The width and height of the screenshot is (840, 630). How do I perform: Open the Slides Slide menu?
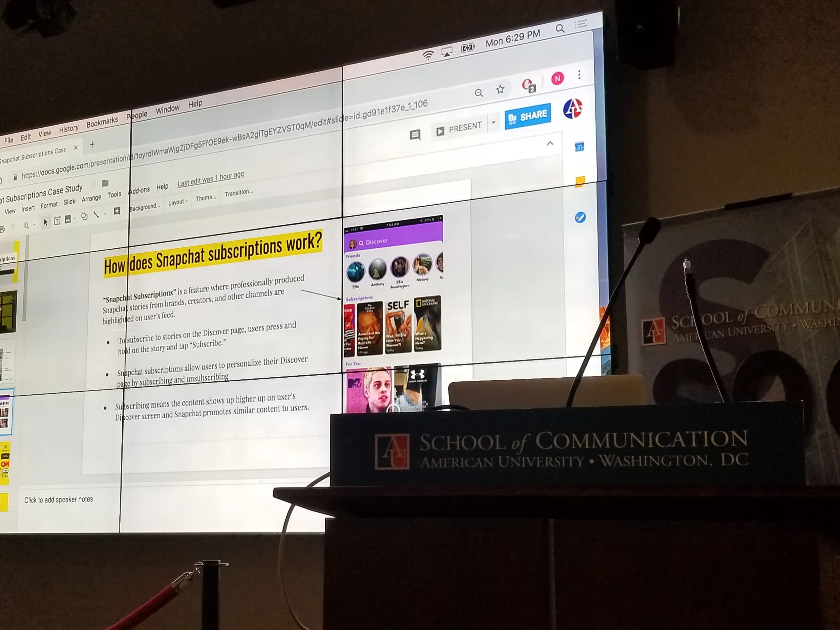pyautogui.click(x=70, y=202)
